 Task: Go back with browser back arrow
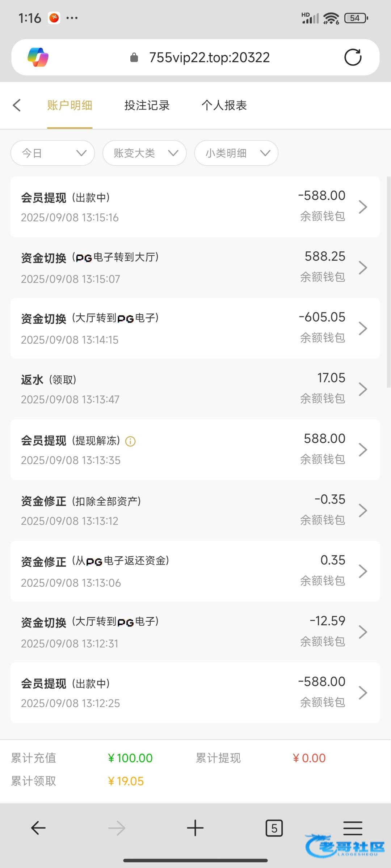click(x=38, y=828)
